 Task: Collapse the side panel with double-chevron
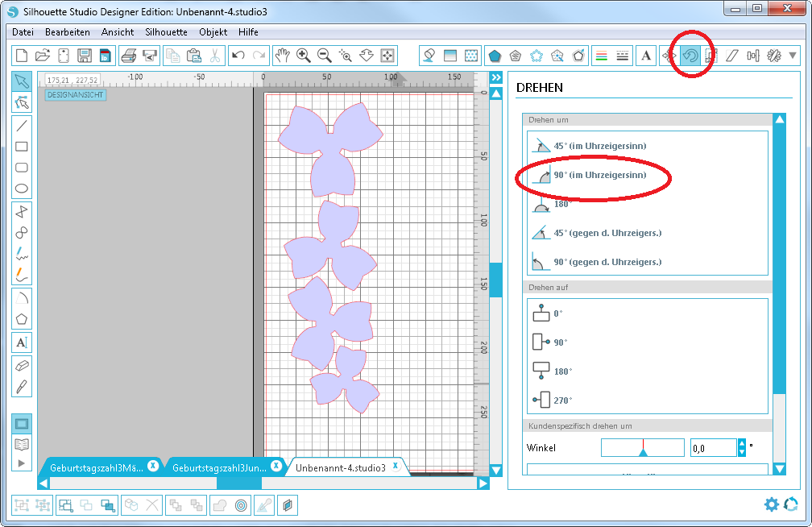pos(496,77)
